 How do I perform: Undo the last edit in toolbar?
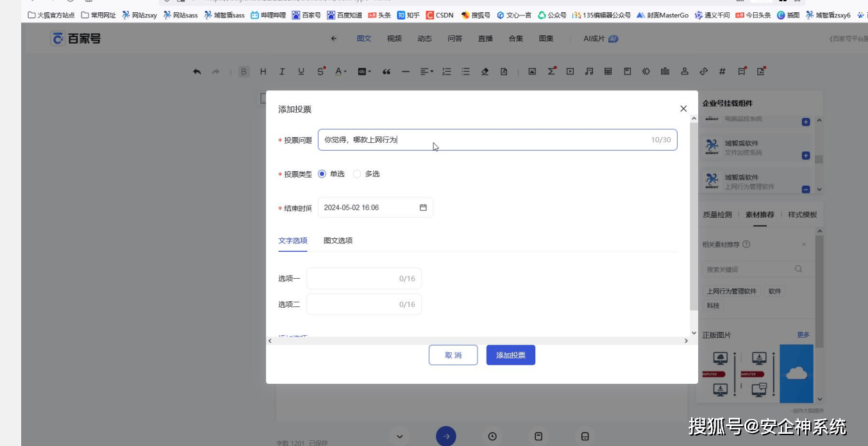click(x=197, y=72)
